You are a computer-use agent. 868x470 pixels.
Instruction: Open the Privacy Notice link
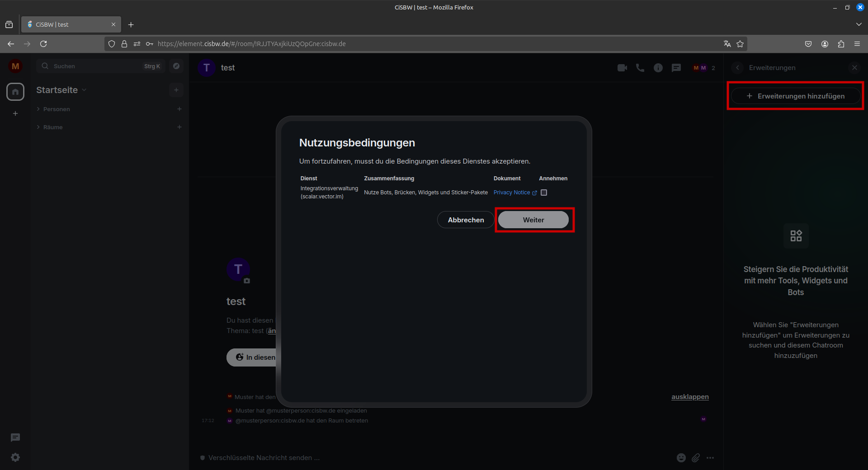pos(512,193)
